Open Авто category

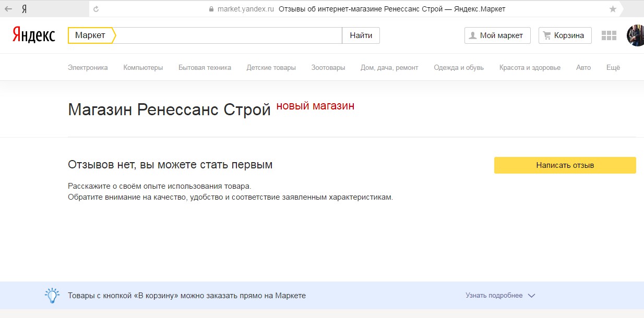(x=583, y=67)
